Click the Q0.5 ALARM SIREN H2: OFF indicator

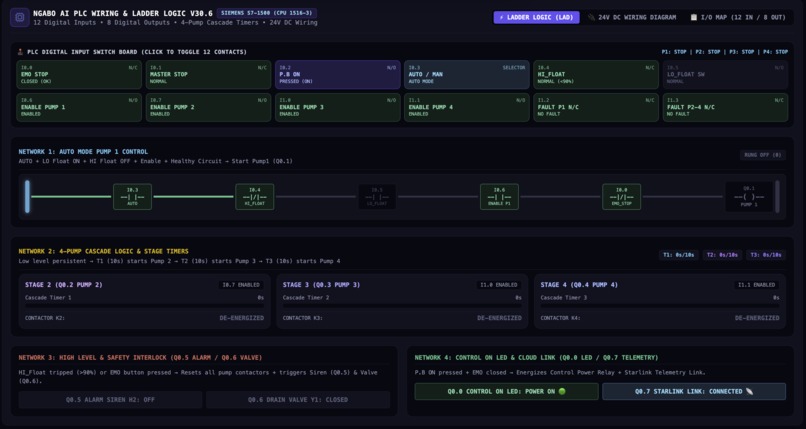(110, 400)
